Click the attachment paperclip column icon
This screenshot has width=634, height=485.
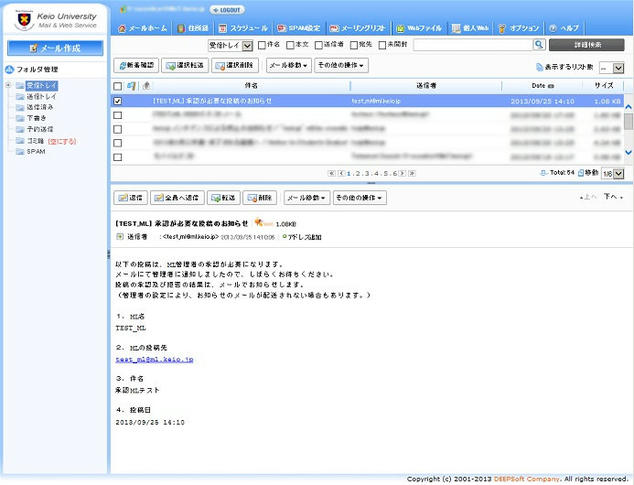[146, 86]
